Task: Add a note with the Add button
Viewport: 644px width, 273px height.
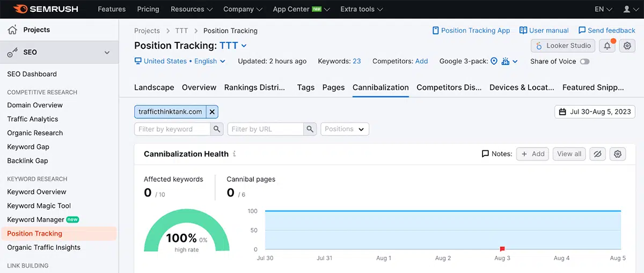Action: [532, 154]
